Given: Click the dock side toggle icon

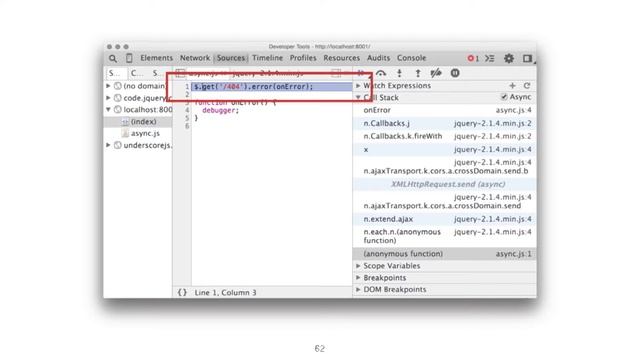Looking at the screenshot, I should (527, 58).
